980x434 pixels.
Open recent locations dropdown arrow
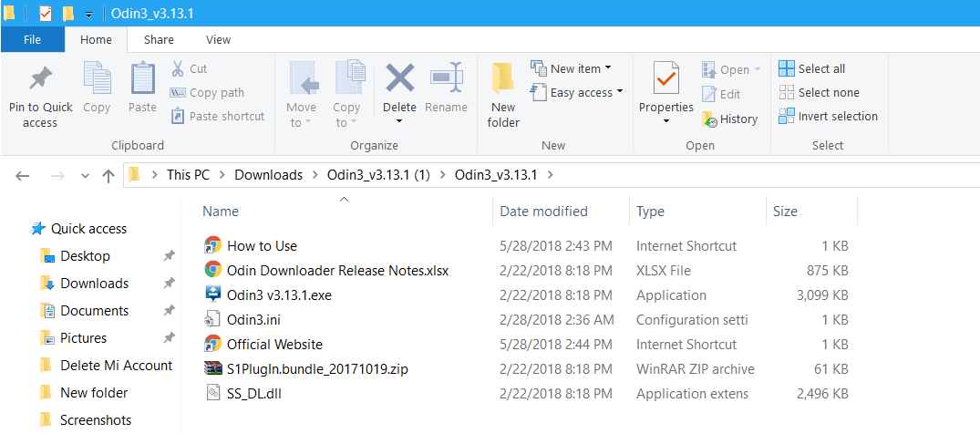86,176
